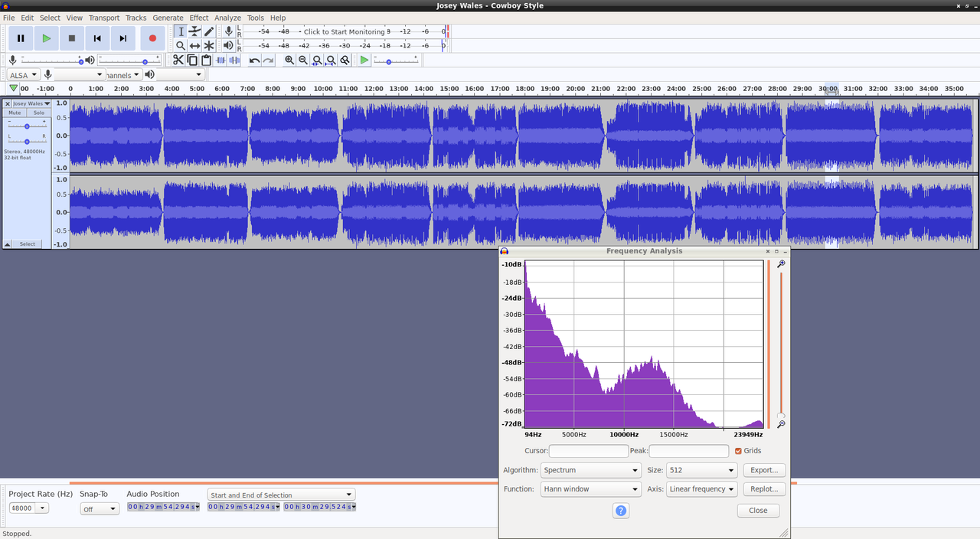Click the Copy icon
Viewport: 980px width, 539px height.
[x=192, y=60]
